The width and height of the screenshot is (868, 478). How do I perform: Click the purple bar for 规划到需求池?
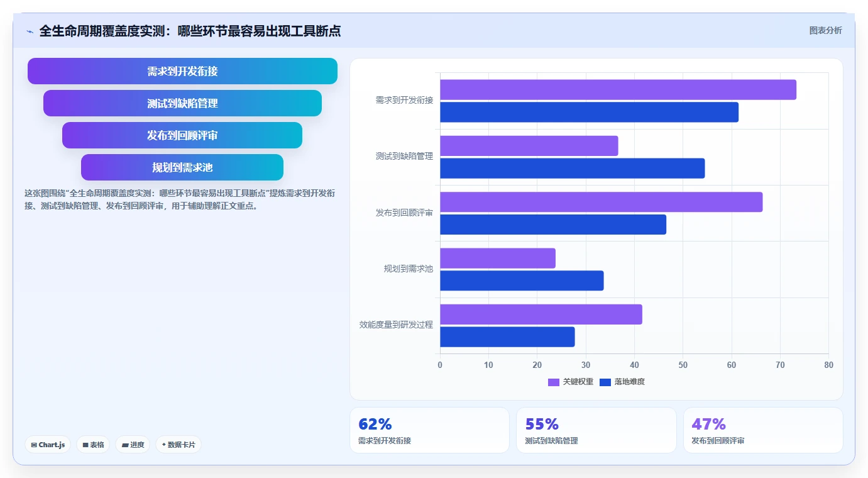pyautogui.click(x=498, y=258)
